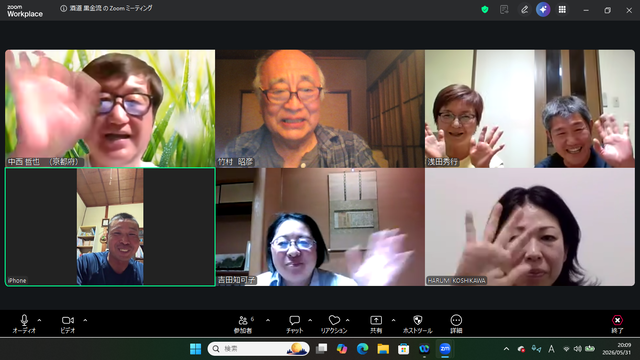Select the iPhone participant video tile

click(110, 227)
